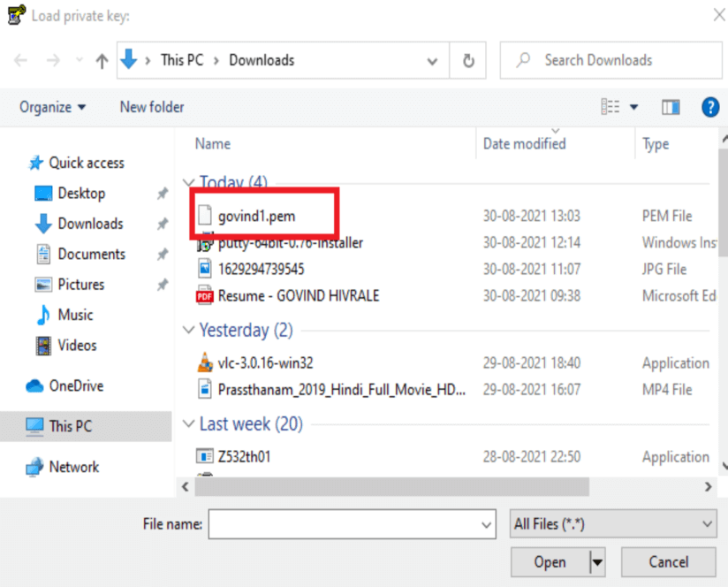Refresh the Downloads folder view
This screenshot has width=728, height=587.
[x=468, y=60]
